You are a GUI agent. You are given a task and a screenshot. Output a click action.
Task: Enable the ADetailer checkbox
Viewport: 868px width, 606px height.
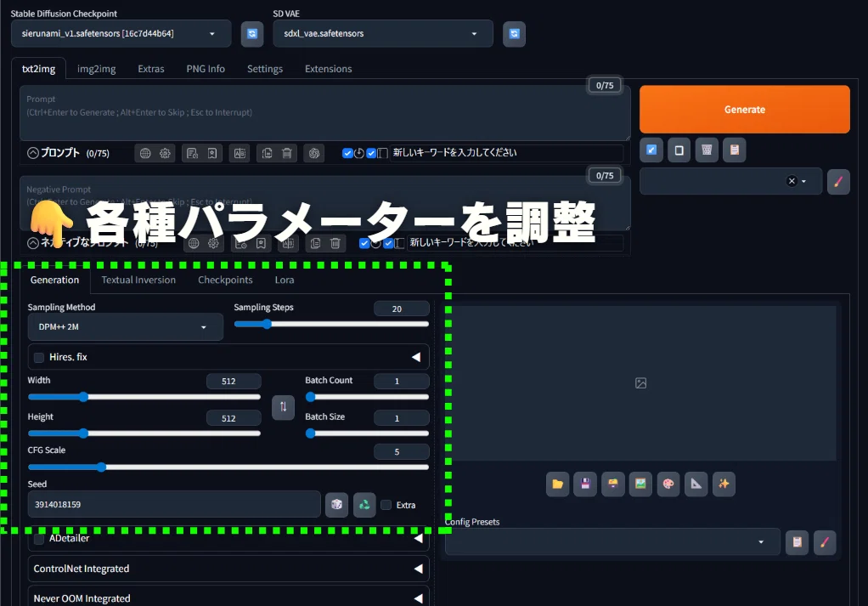click(x=39, y=539)
